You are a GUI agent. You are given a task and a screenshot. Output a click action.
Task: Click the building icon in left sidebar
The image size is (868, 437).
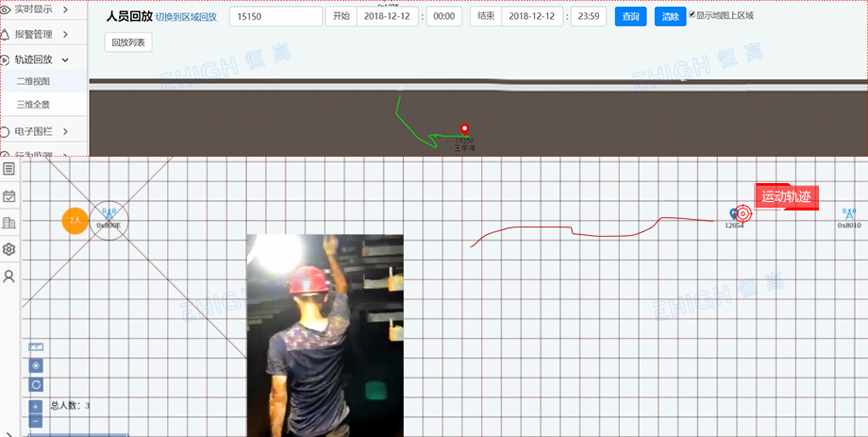pyautogui.click(x=8, y=223)
